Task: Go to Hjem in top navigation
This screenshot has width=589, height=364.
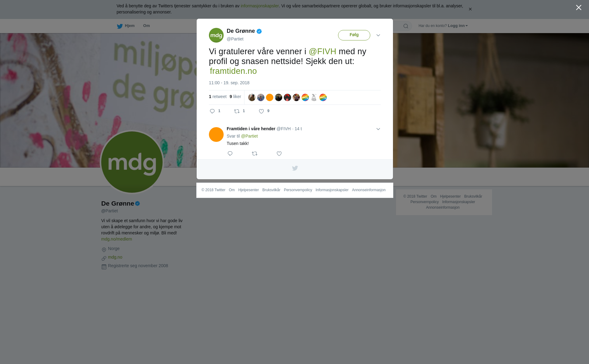Action: tap(126, 26)
